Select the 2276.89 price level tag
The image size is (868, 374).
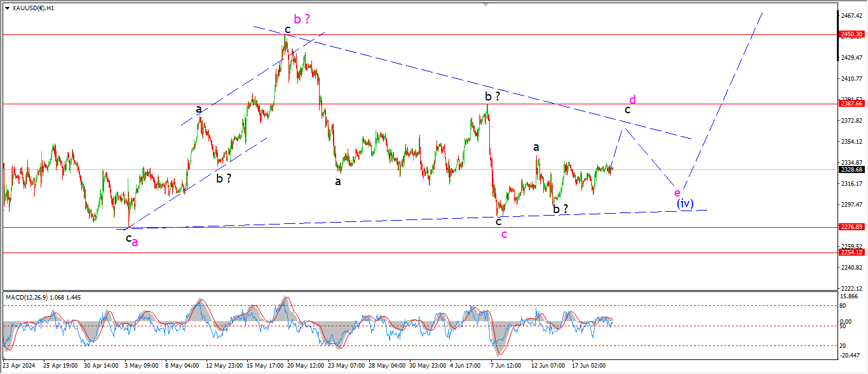851,227
